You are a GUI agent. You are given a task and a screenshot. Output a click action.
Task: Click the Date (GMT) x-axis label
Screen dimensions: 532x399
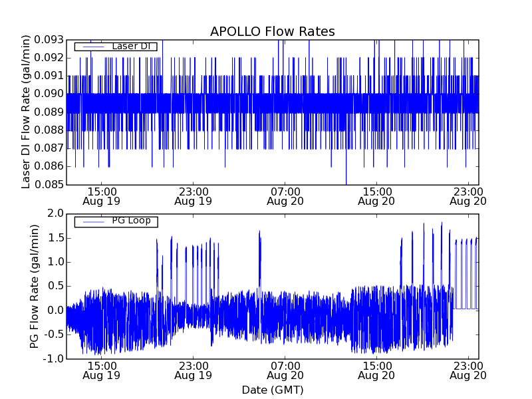click(x=272, y=390)
